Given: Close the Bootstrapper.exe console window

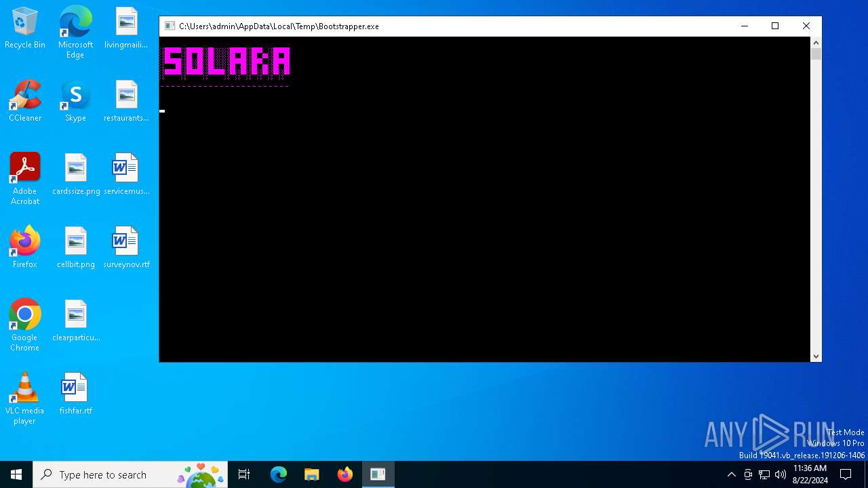Looking at the screenshot, I should pos(806,26).
